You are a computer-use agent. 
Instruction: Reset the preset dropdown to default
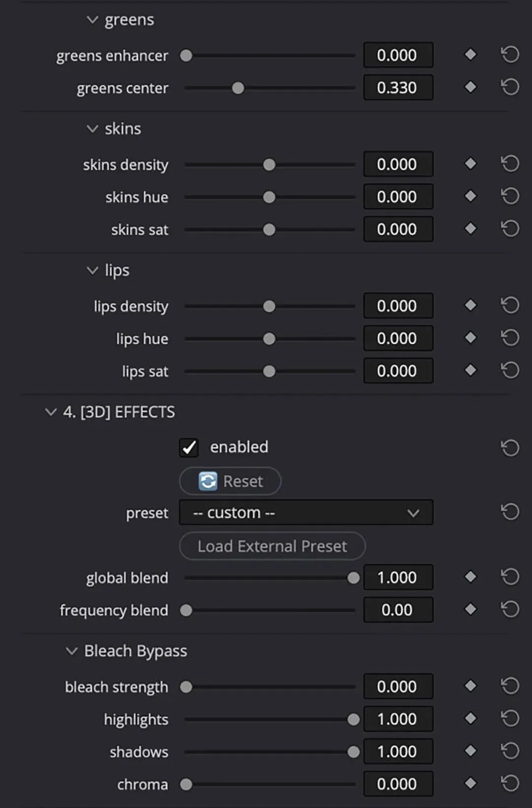coord(510,512)
